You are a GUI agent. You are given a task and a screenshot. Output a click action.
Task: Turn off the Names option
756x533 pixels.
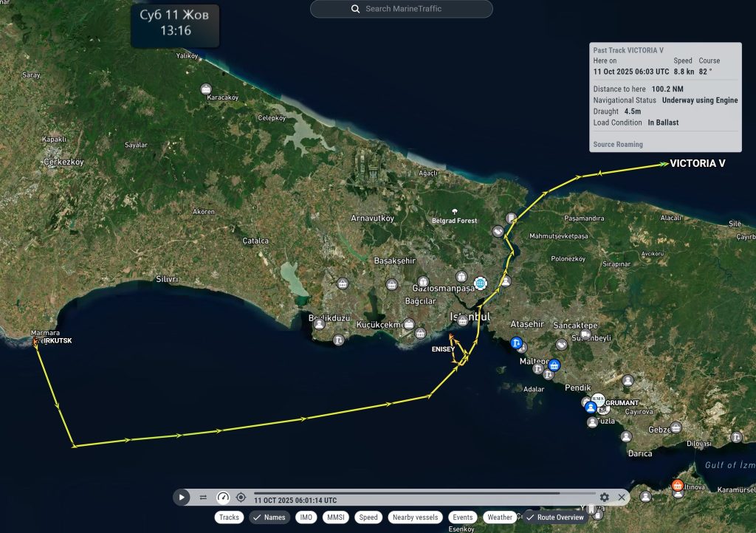269,517
